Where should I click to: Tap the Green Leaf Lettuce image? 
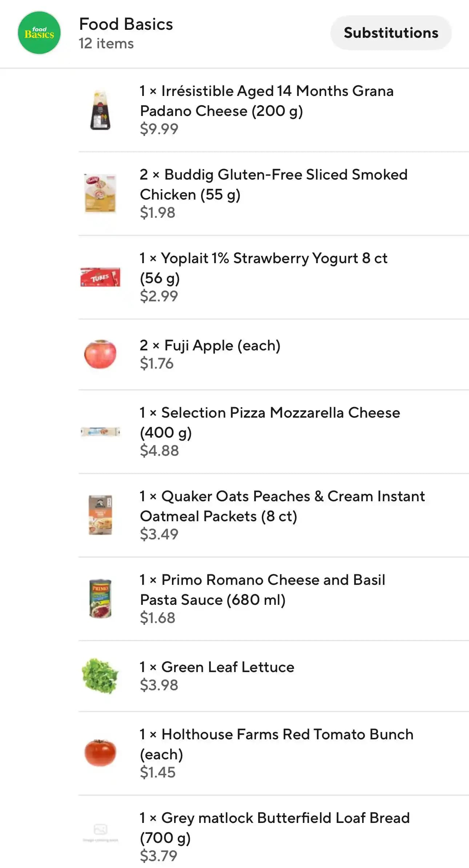coord(100,676)
